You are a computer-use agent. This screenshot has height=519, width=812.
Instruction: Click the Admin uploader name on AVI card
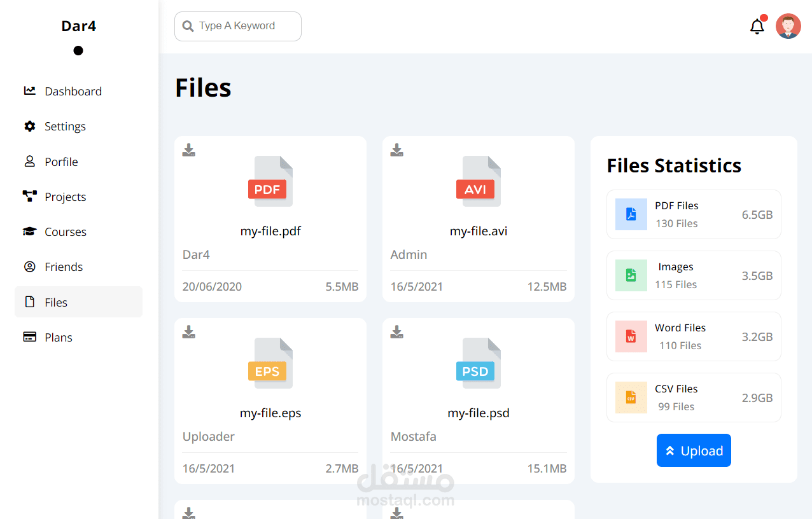point(409,254)
